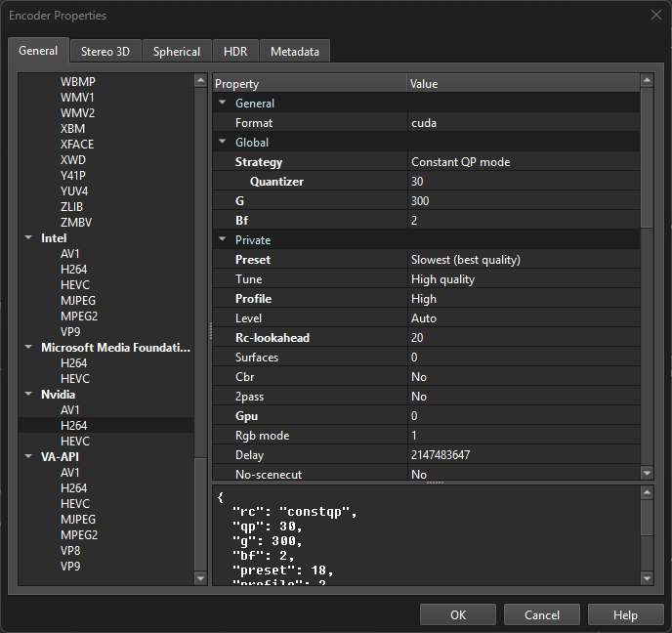Collapse the General properties section

pyautogui.click(x=223, y=104)
